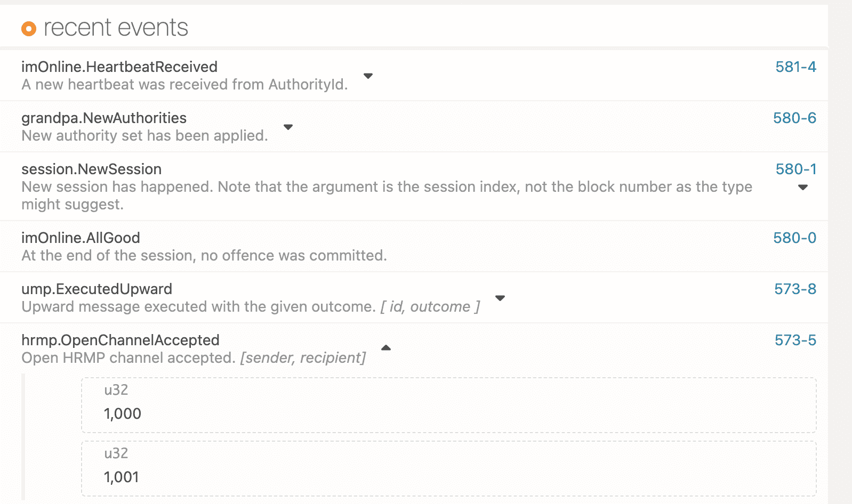852x504 pixels.
Task: Select the imOnline.AllGood event row
Action: pyautogui.click(x=81, y=238)
